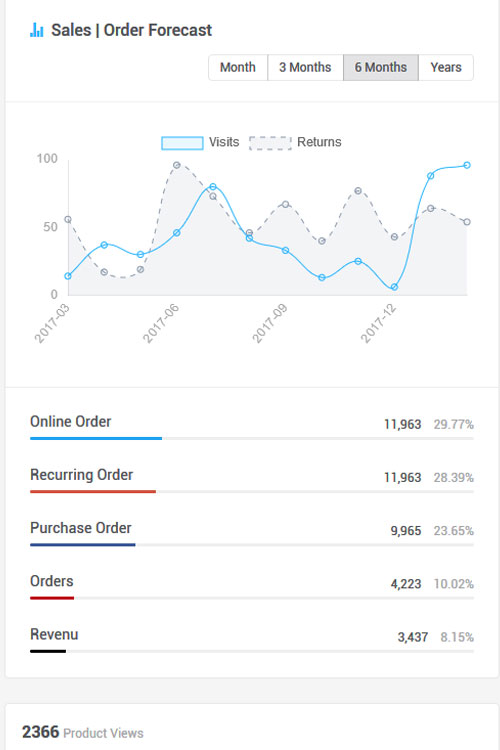Click the Orders row label
Viewport: 500px width, 750px height.
[52, 581]
